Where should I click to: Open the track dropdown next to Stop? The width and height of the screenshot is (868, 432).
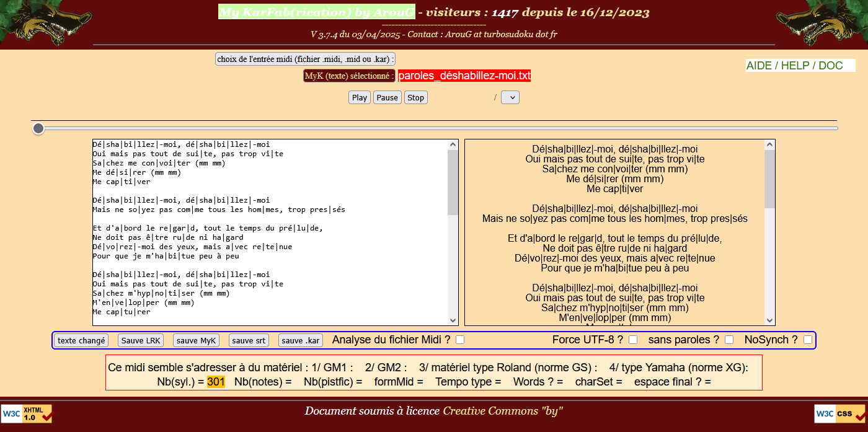510,97
